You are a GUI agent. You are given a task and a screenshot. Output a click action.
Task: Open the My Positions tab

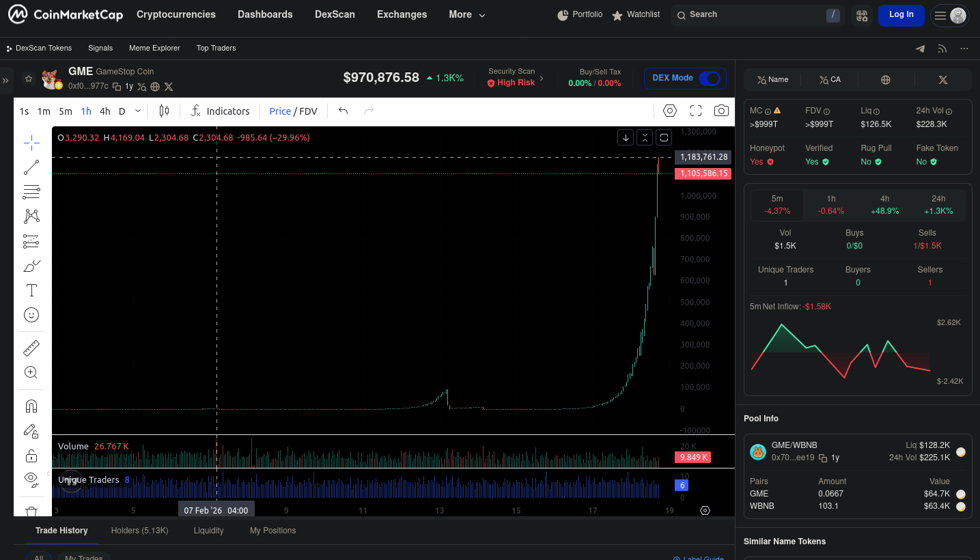(273, 531)
